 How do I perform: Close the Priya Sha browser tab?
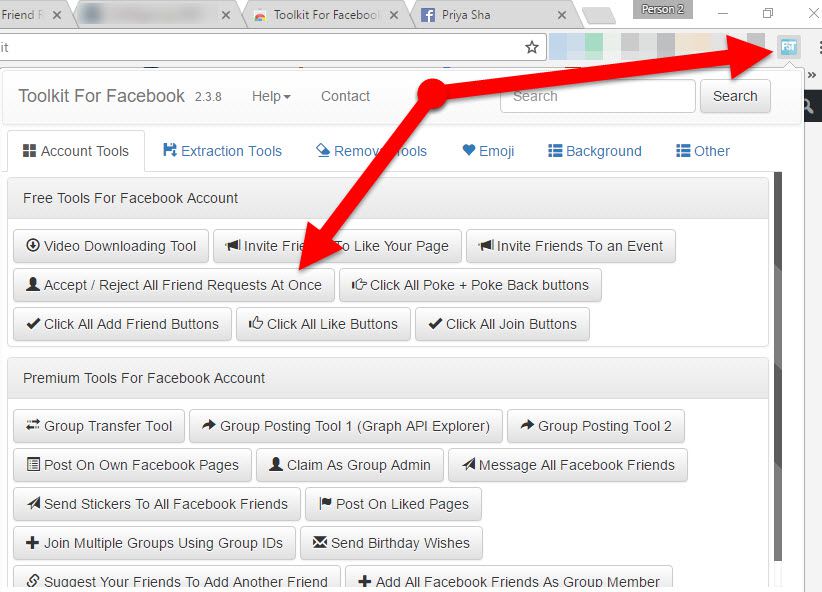click(x=562, y=15)
